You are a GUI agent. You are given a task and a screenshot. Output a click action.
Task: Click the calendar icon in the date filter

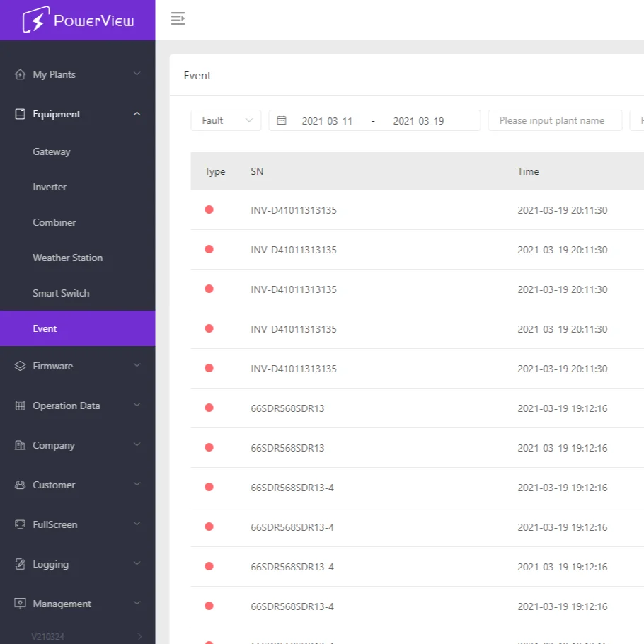click(x=282, y=120)
